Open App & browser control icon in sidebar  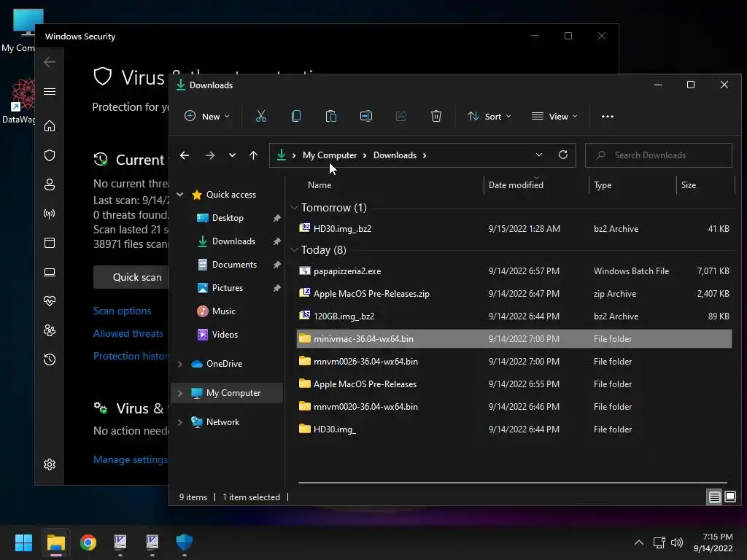coord(50,243)
